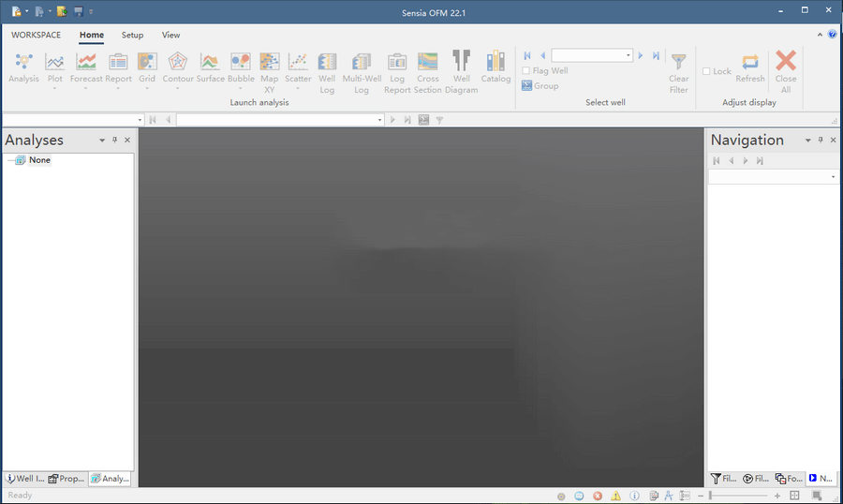Image resolution: width=843 pixels, height=504 pixels.
Task: Open the WORKSPACE menu
Action: point(37,35)
